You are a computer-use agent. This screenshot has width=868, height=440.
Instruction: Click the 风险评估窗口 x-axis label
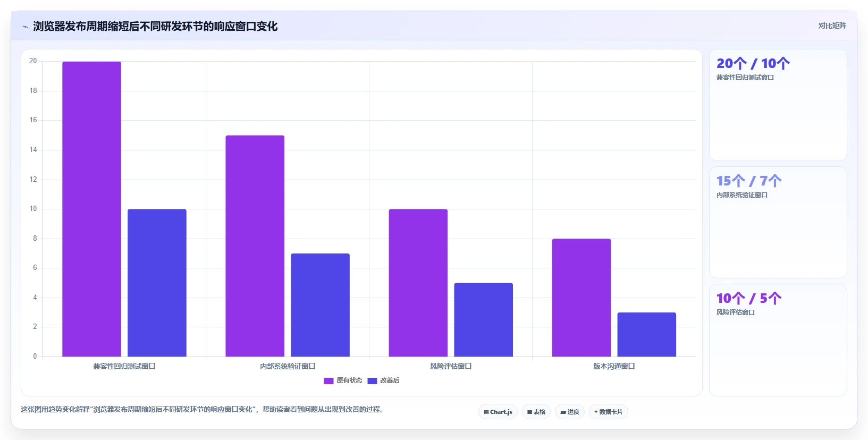[x=451, y=366]
